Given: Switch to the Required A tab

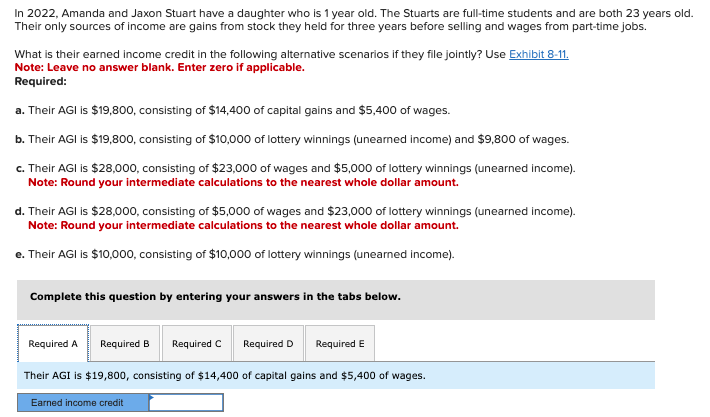Looking at the screenshot, I should 53,344.
